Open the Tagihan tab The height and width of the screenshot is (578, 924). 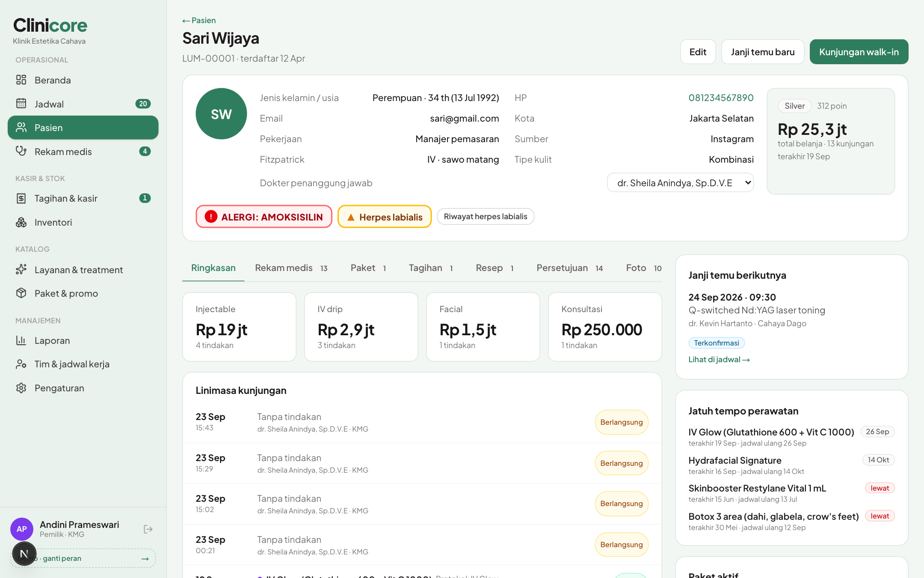431,268
